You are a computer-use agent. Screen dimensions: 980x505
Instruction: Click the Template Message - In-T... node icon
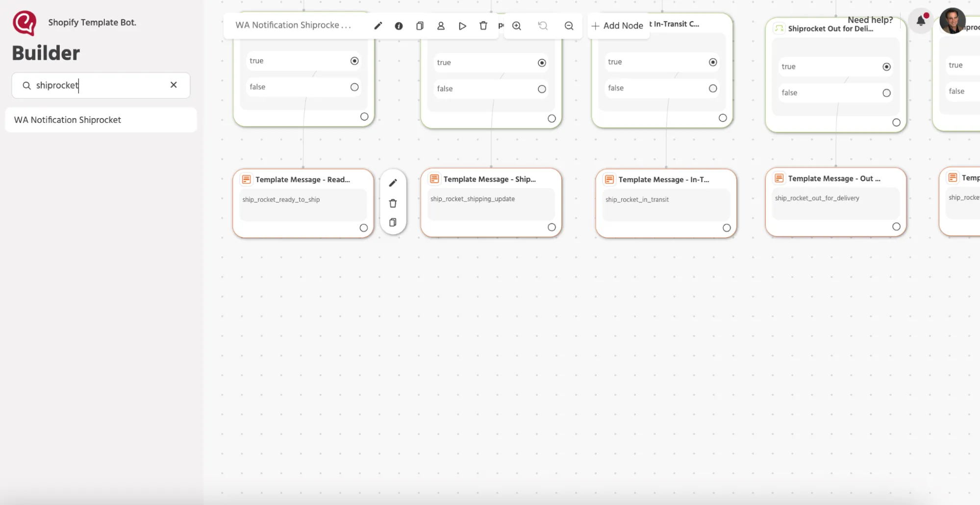coord(609,180)
